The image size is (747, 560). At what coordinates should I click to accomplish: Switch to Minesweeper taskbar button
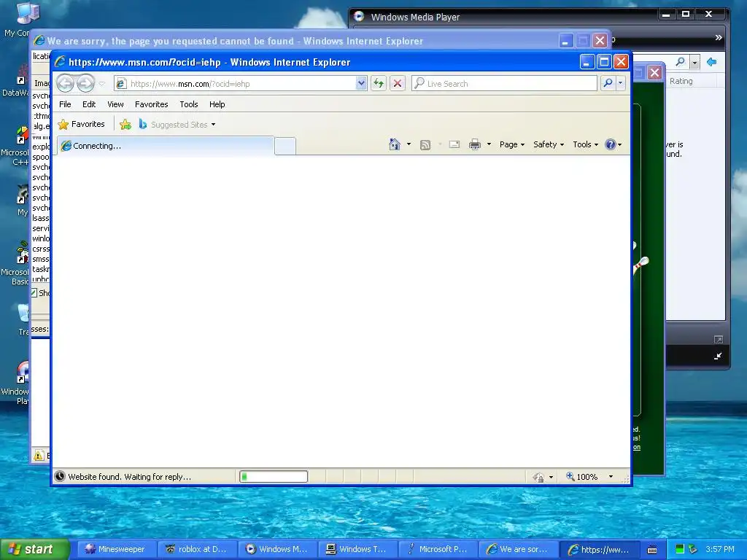pos(117,549)
